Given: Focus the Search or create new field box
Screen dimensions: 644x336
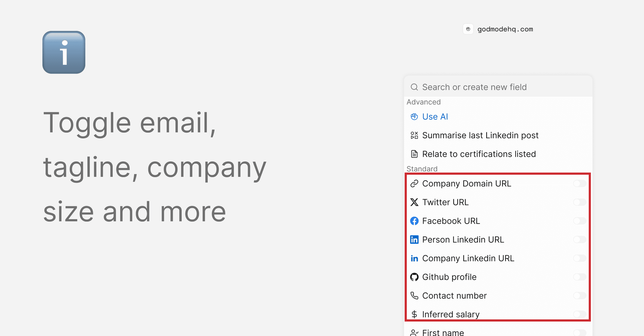Looking at the screenshot, I should [474, 87].
